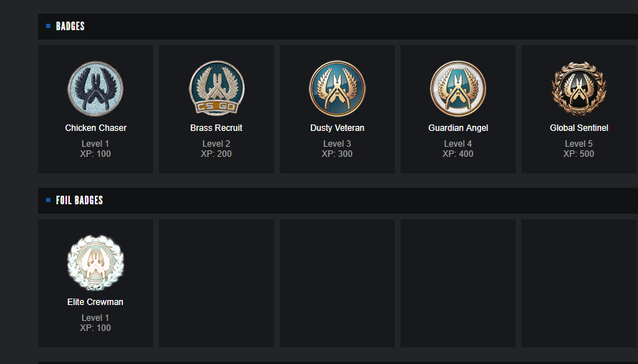Click the Level 2 text under Brass Recruit
Image resolution: width=638 pixels, height=364 pixels.
click(x=217, y=144)
